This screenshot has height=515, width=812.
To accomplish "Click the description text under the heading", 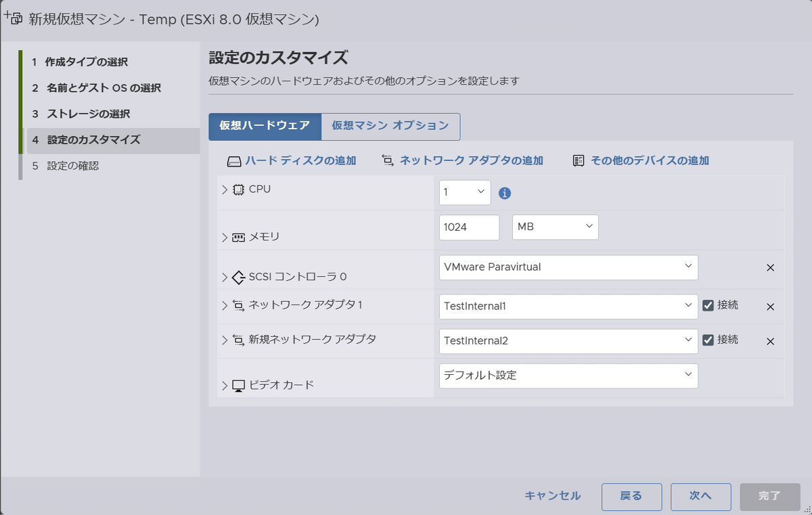I will pos(363,81).
